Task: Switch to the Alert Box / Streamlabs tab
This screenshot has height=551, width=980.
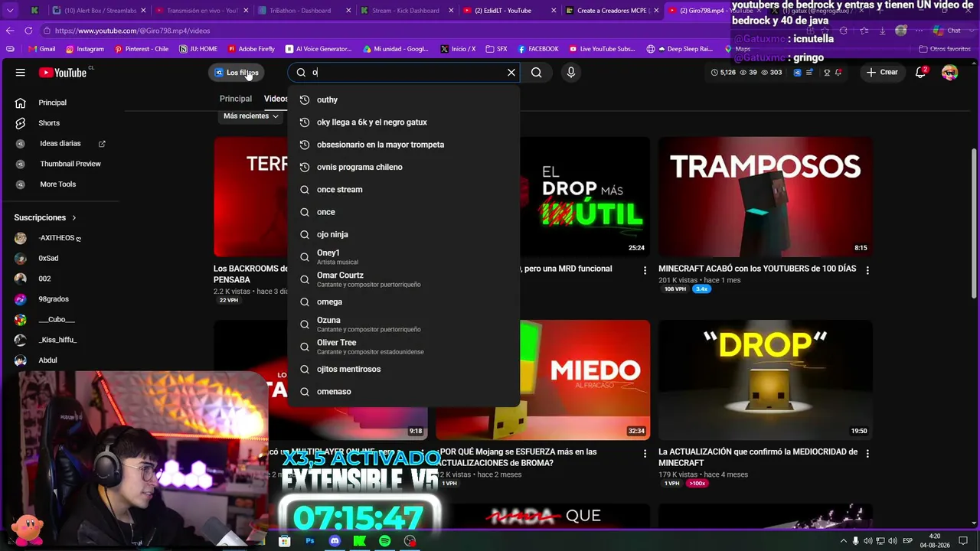Action: 98,11
